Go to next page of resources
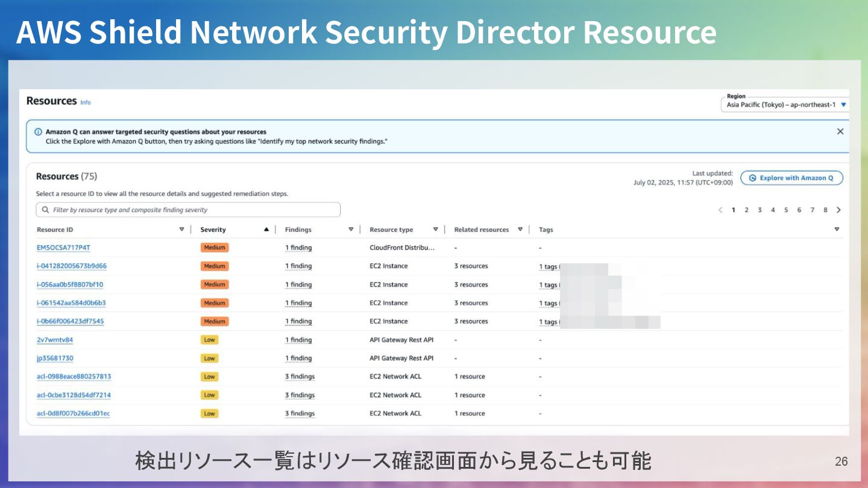Screen dimensions: 868x488 [838, 210]
